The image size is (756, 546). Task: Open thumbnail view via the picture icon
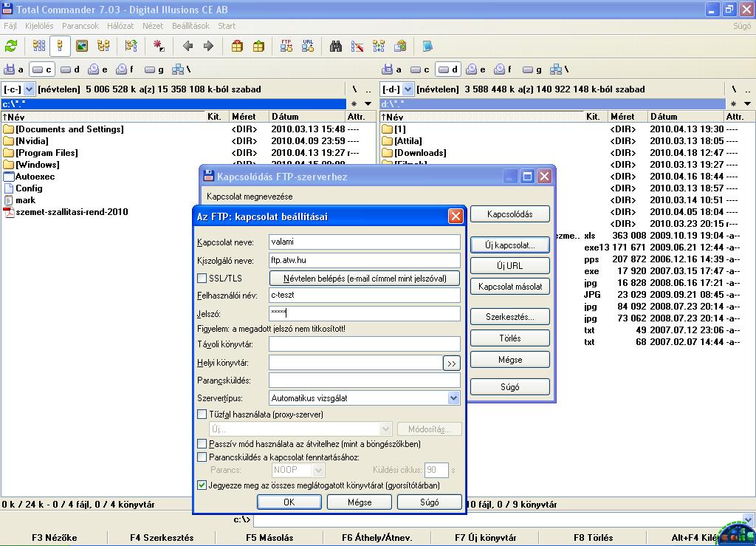82,47
